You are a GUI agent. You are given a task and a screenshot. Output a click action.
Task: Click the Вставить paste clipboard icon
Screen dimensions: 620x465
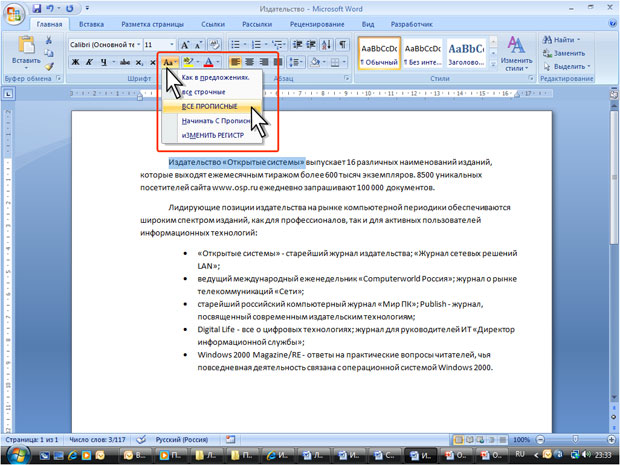point(26,45)
